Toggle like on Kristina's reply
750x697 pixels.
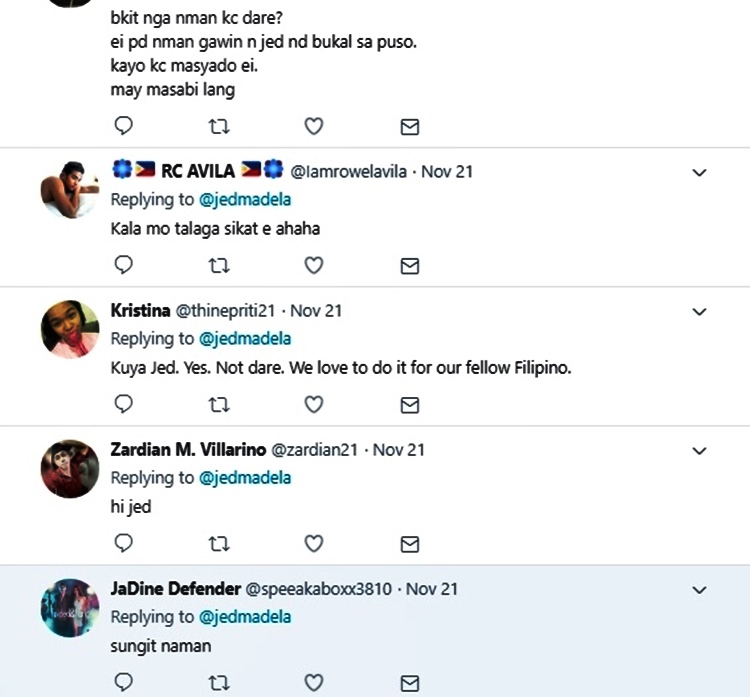tap(313, 404)
